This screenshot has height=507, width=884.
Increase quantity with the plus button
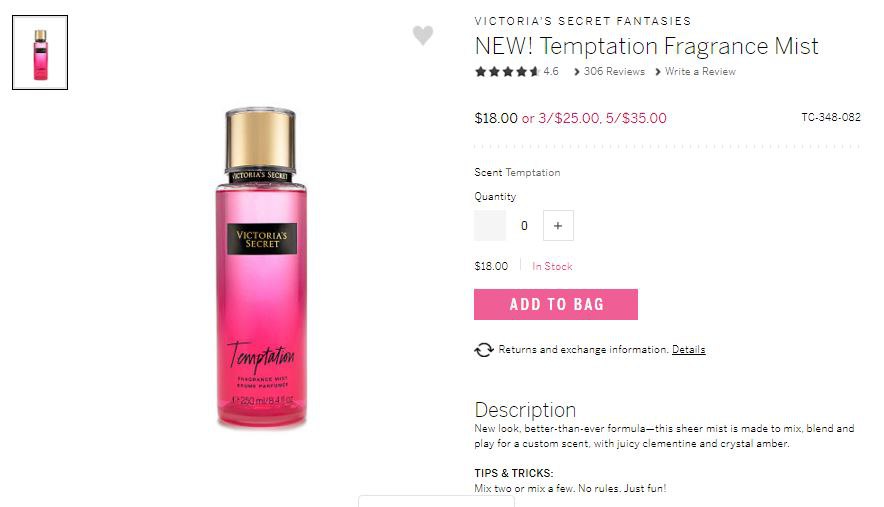tap(558, 226)
